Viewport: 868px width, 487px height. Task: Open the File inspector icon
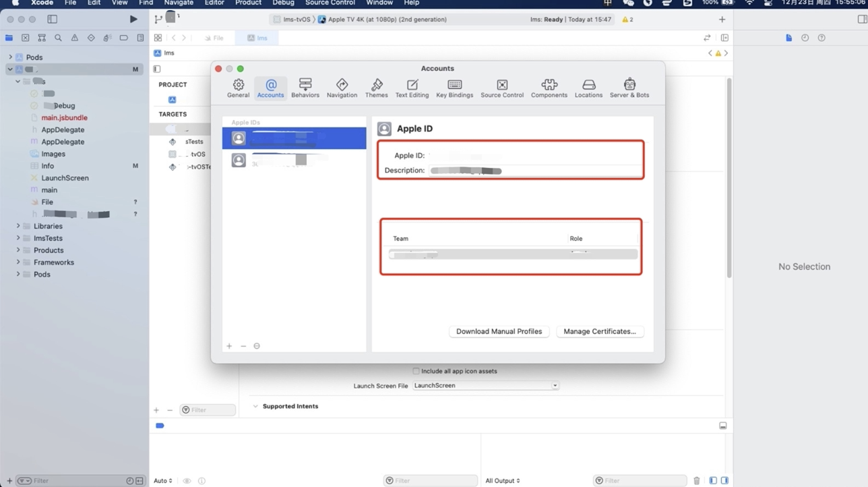(788, 38)
